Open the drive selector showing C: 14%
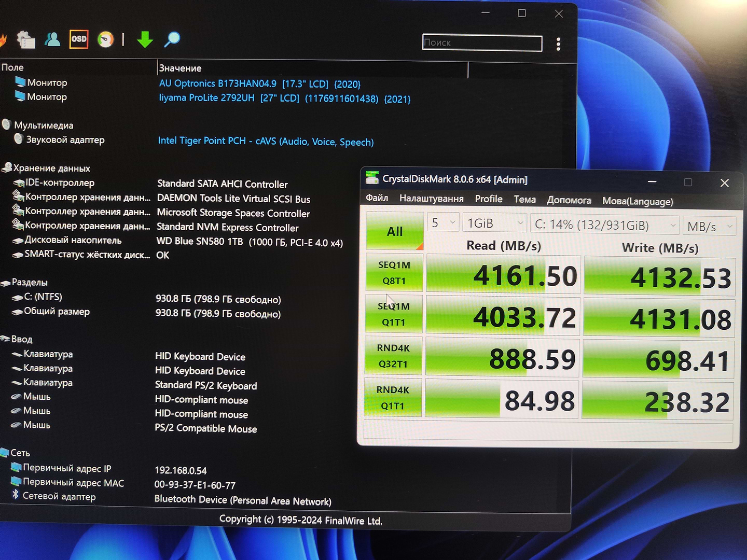The image size is (747, 560). pyautogui.click(x=605, y=225)
